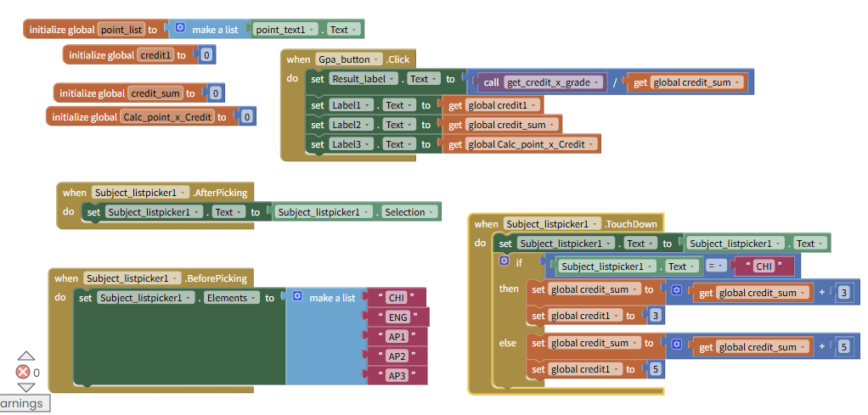This screenshot has height=415, width=868.
Task: Click gear icon on the plus 3 addition block
Action: [677, 290]
